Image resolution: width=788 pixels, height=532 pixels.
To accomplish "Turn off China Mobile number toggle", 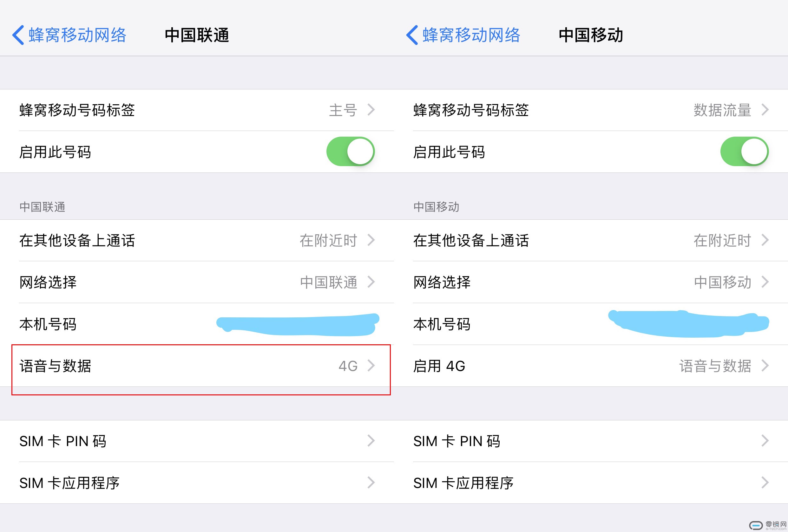I will [x=744, y=152].
